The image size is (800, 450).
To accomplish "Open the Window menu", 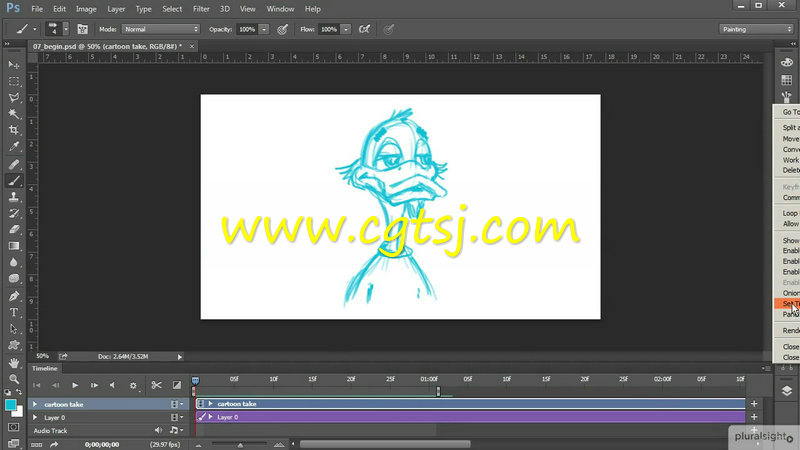I will click(x=280, y=9).
